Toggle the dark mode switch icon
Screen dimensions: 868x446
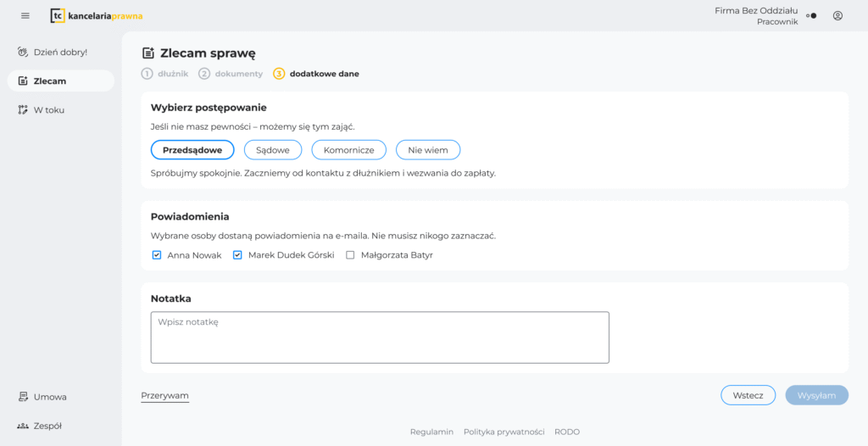coord(811,15)
